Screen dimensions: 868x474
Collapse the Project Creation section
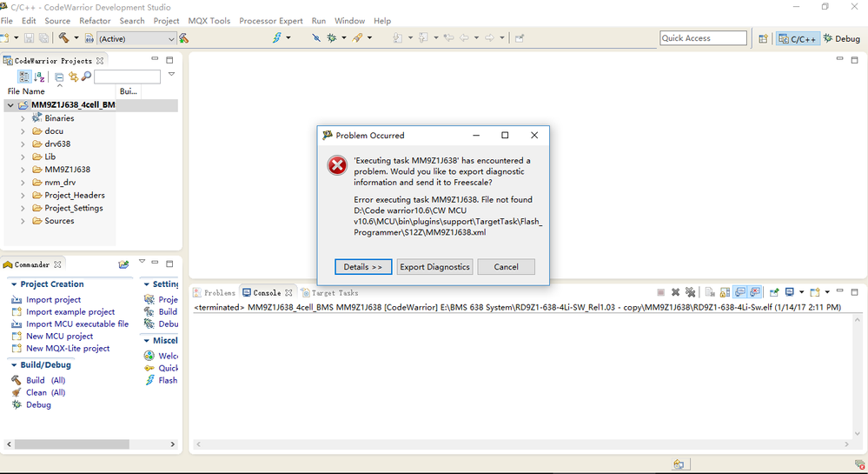(x=14, y=284)
